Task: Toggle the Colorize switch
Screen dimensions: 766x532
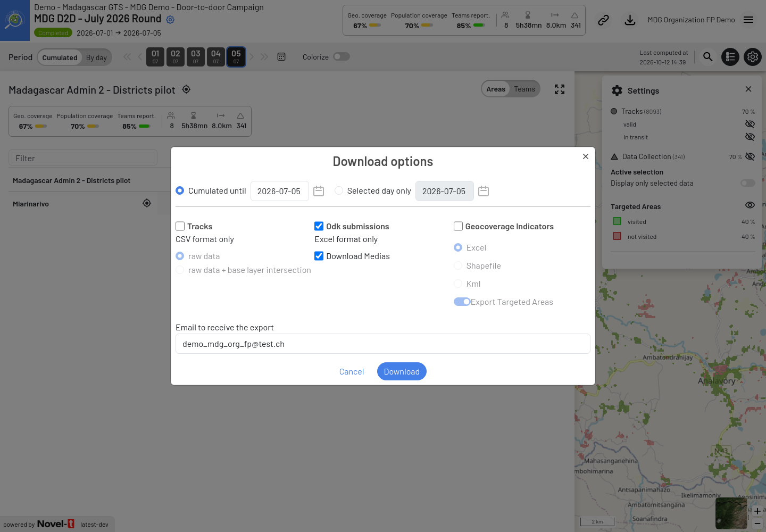Action: [342, 56]
